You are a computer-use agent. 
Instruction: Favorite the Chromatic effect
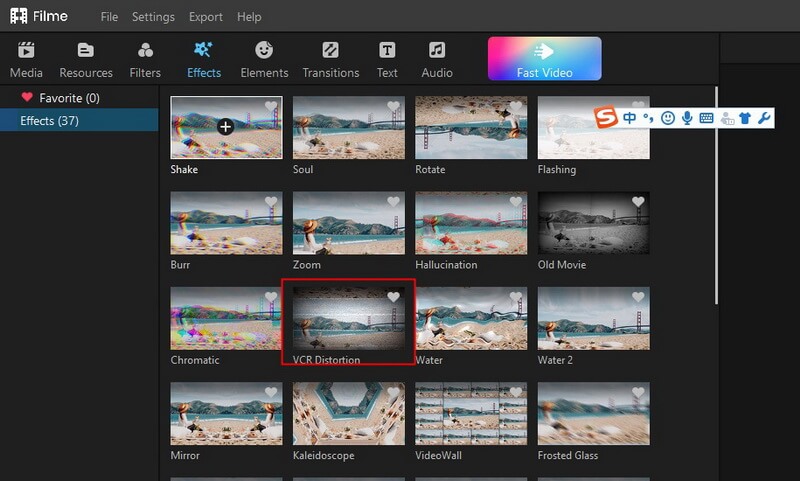pyautogui.click(x=271, y=297)
